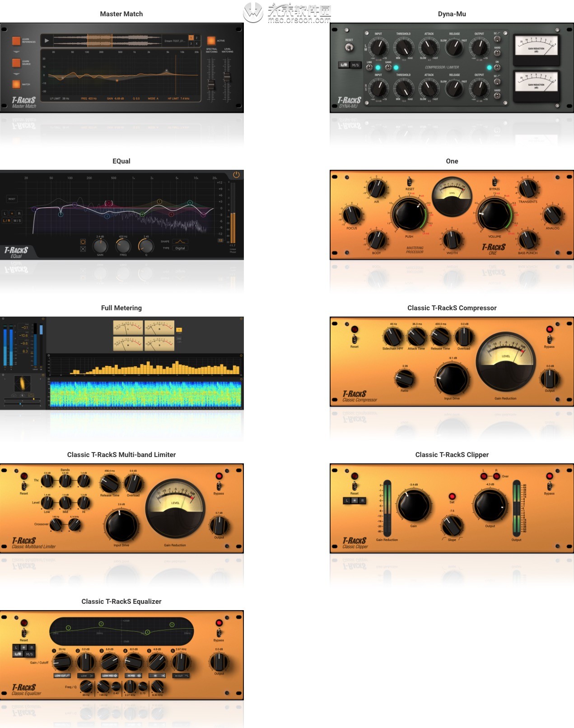Screen dimensions: 574x728
Task: Click the Air knob on T-RackS One
Action: [x=376, y=189]
